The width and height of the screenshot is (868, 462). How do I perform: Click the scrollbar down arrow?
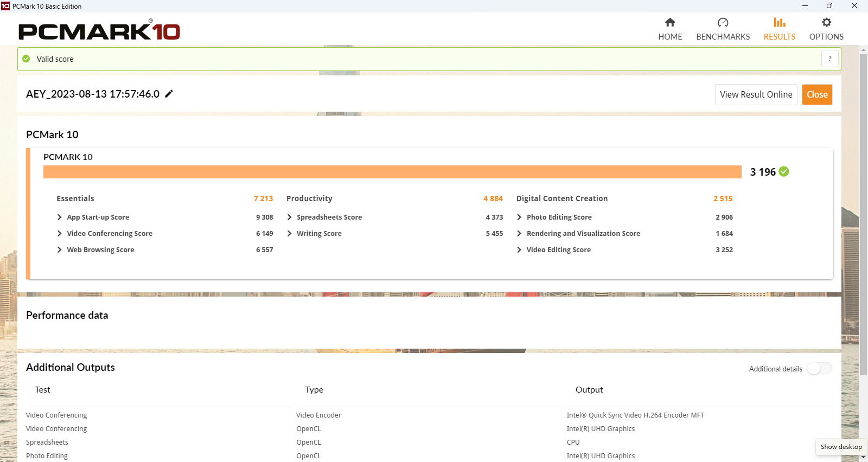point(863,458)
